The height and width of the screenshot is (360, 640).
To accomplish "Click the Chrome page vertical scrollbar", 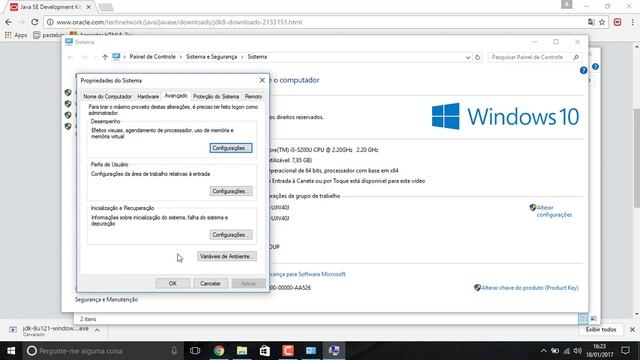I will (636, 158).
